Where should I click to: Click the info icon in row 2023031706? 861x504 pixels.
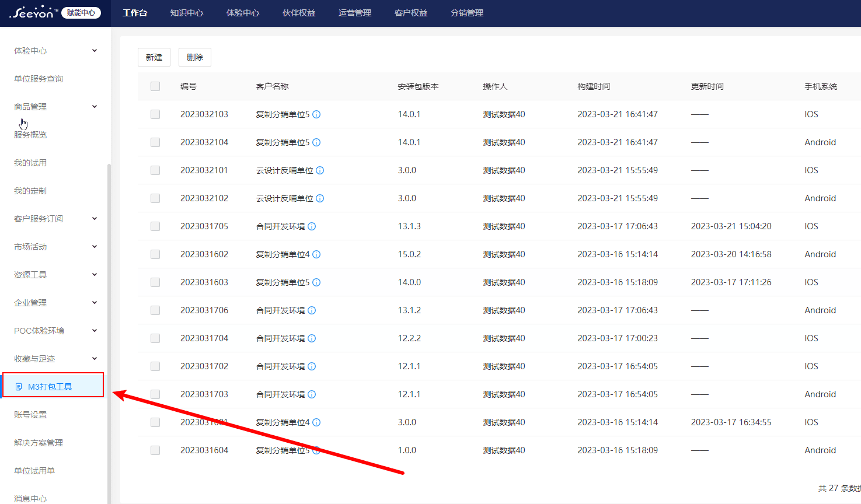click(312, 310)
